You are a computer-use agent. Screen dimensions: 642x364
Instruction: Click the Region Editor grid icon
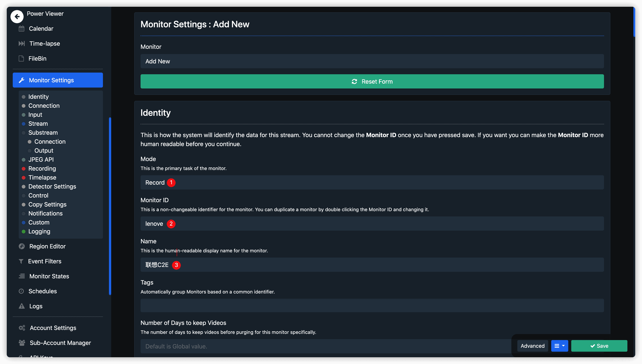[22, 246]
